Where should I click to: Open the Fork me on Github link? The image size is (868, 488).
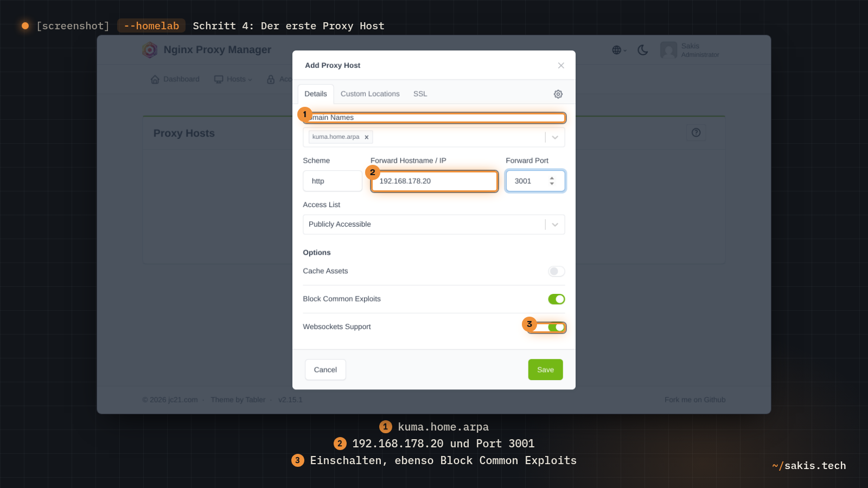695,400
